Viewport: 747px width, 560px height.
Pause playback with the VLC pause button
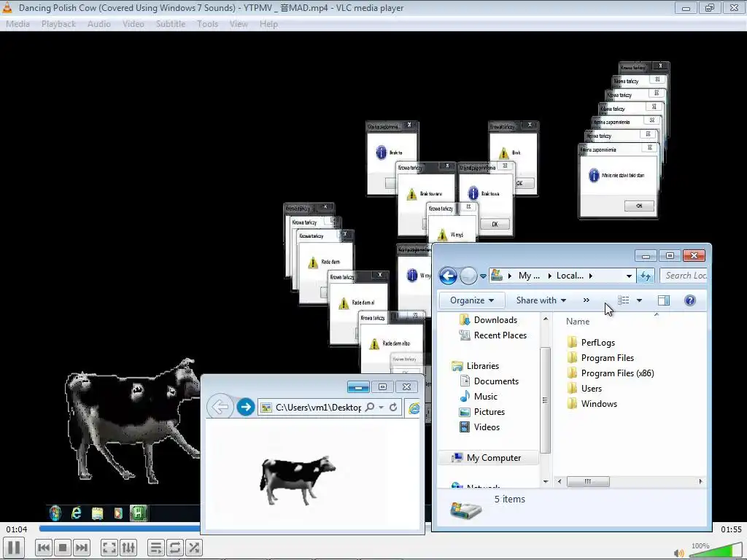point(14,547)
